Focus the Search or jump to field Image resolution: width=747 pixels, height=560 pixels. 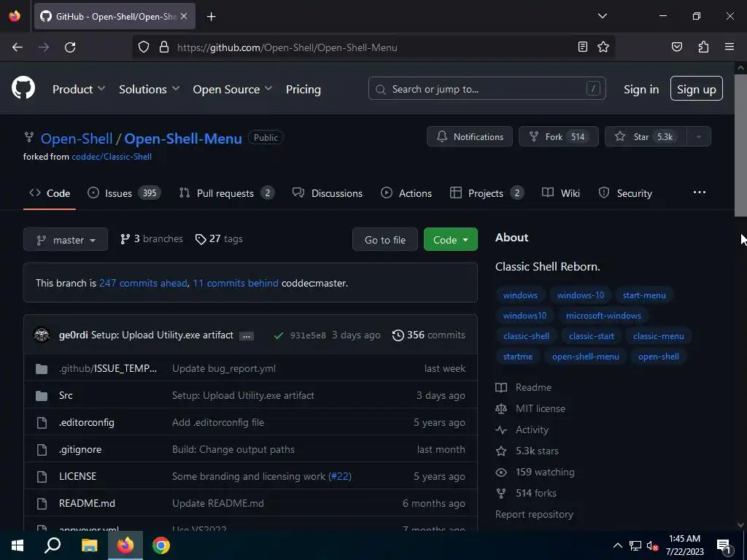pyautogui.click(x=487, y=88)
